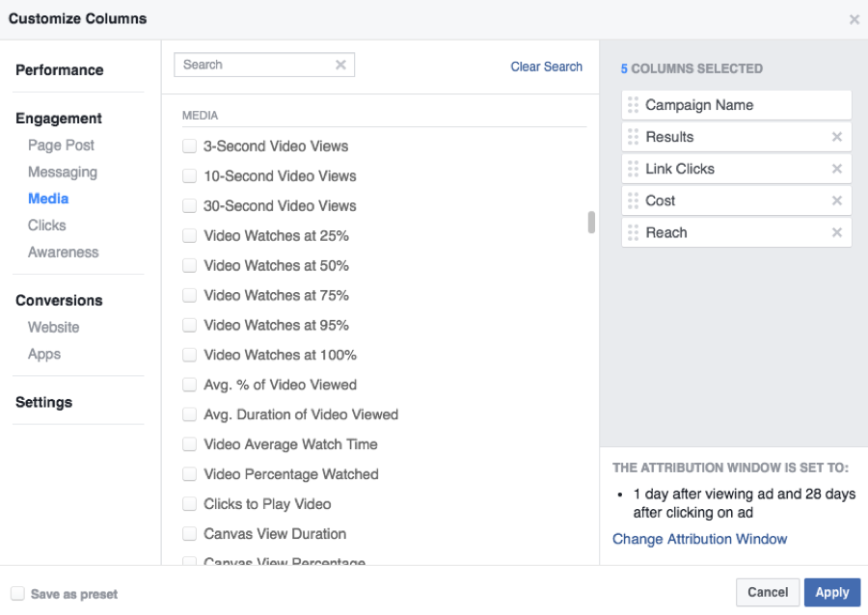868x615 pixels.
Task: Click the column list scrollbar handle
Action: point(591,223)
